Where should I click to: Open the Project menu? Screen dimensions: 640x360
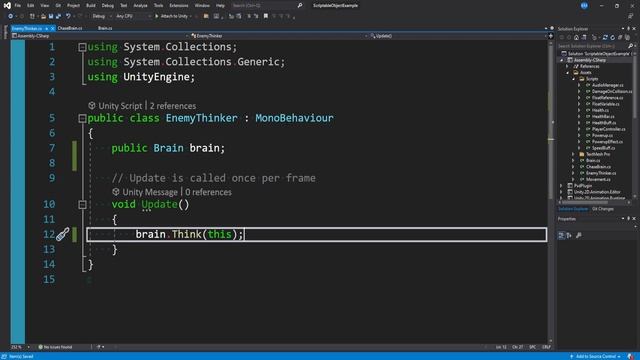point(73,6)
